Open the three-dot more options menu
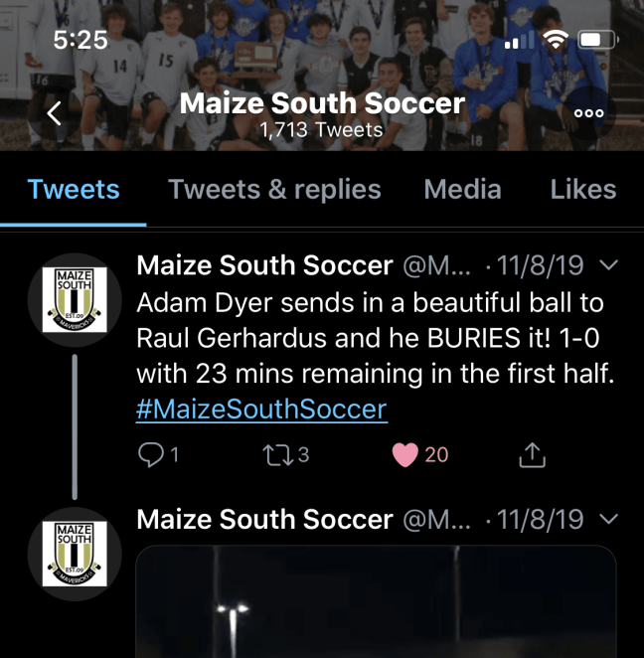The image size is (644, 658). (x=589, y=113)
